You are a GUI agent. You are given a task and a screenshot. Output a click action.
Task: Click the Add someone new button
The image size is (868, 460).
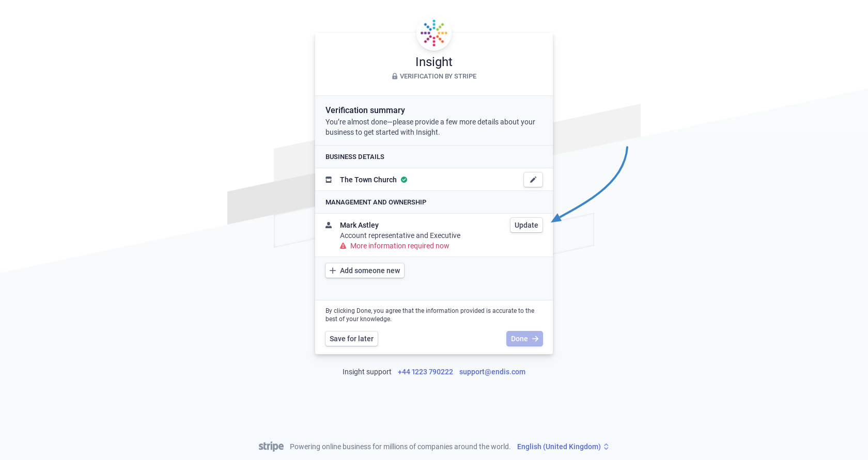pos(365,271)
